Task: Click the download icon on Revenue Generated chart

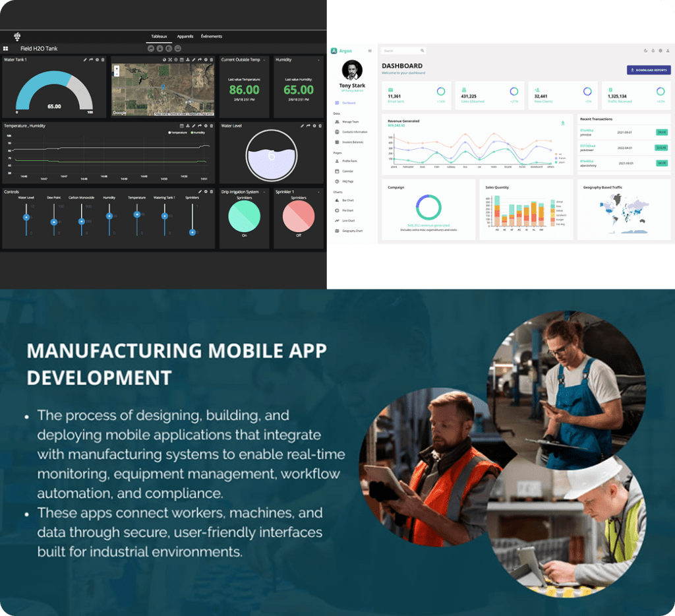Action: [563, 123]
